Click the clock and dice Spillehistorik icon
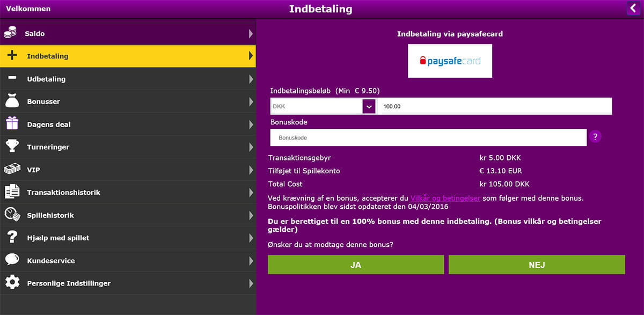Screen dimensions: 644x315 click(x=12, y=215)
